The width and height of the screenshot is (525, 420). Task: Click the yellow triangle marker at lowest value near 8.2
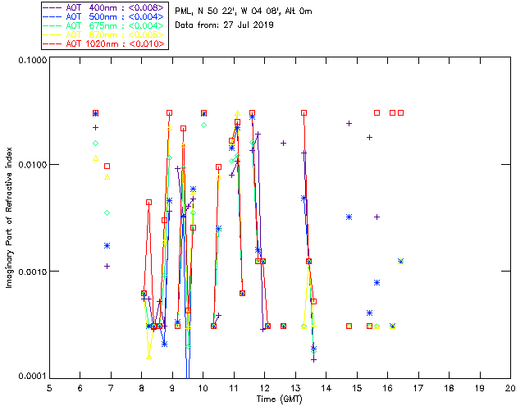[x=149, y=357]
